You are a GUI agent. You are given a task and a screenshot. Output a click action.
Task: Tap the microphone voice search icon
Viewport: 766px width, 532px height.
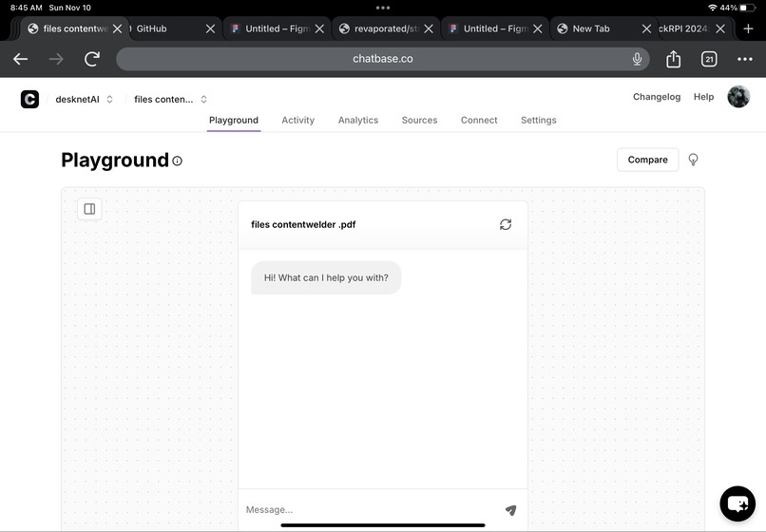coord(637,59)
